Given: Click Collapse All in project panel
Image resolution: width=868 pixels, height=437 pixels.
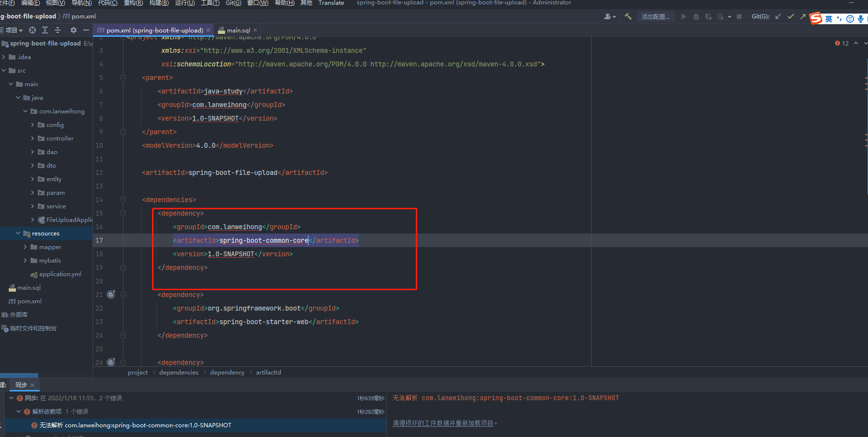Looking at the screenshot, I should click(x=58, y=30).
